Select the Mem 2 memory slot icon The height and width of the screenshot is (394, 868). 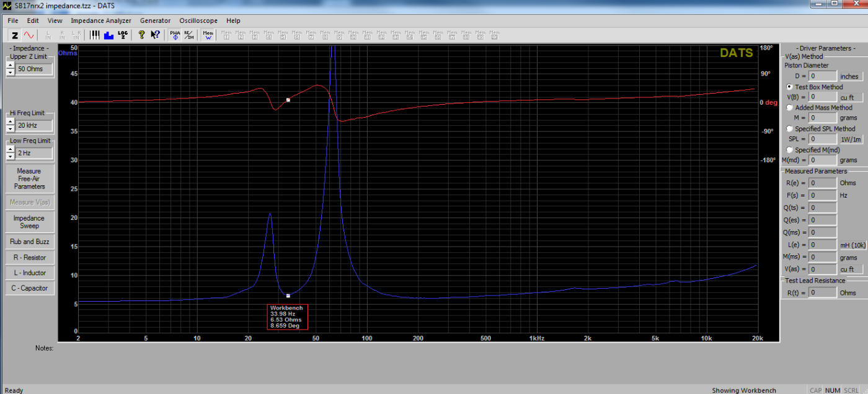click(x=241, y=35)
